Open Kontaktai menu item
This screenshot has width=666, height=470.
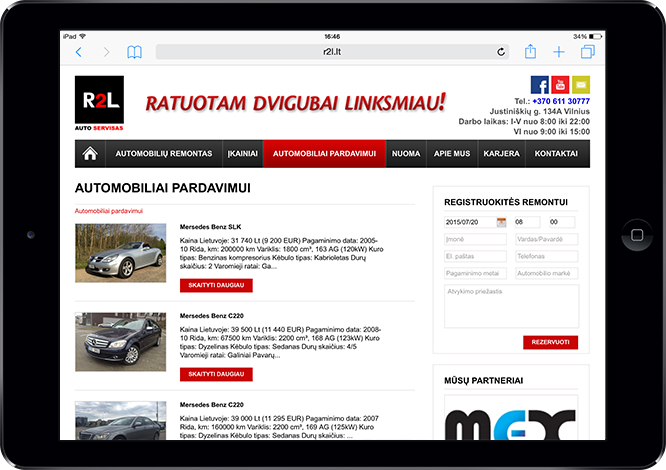click(x=556, y=154)
